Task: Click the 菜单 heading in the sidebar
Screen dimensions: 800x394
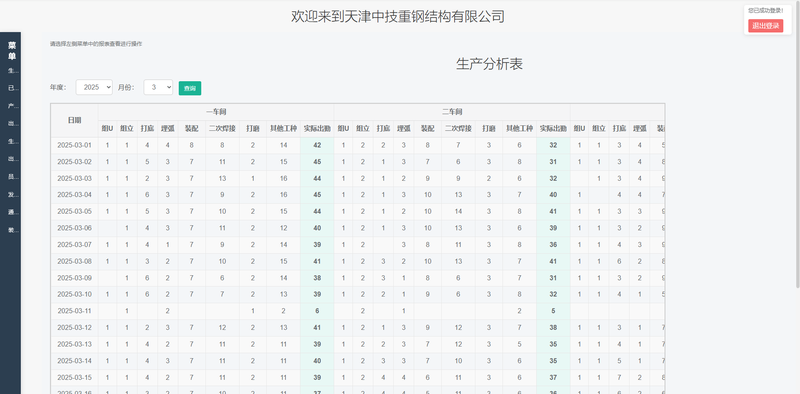Action: click(x=11, y=51)
